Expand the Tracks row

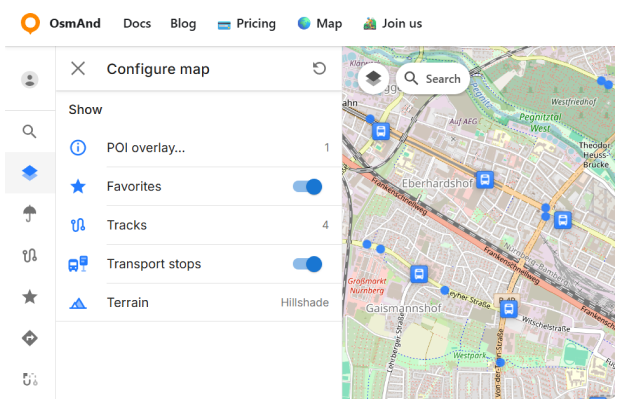coord(198,225)
